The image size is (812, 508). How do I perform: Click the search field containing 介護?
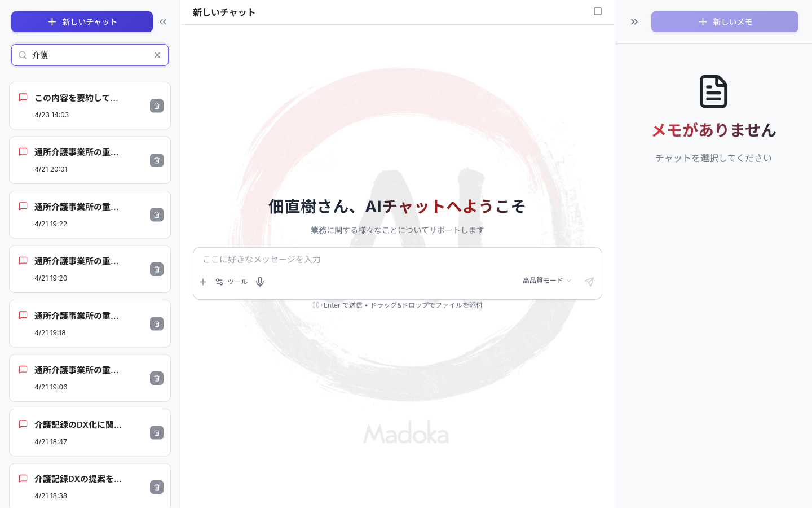click(x=90, y=55)
